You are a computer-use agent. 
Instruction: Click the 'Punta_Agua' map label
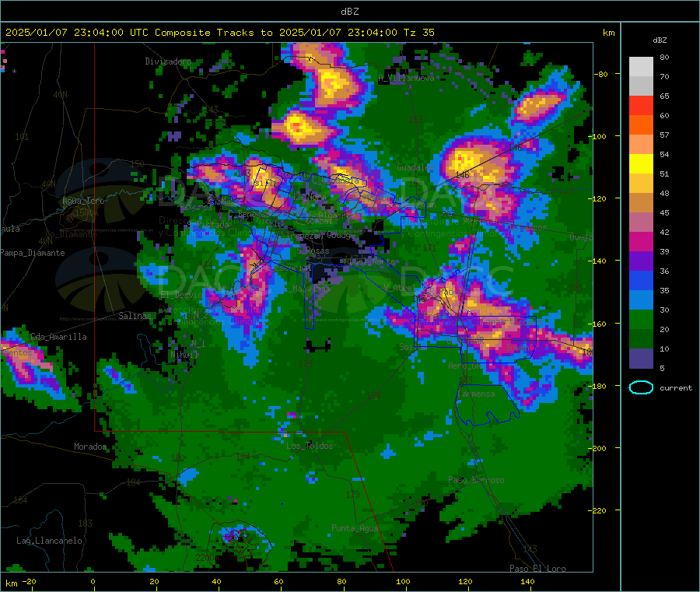(x=355, y=528)
